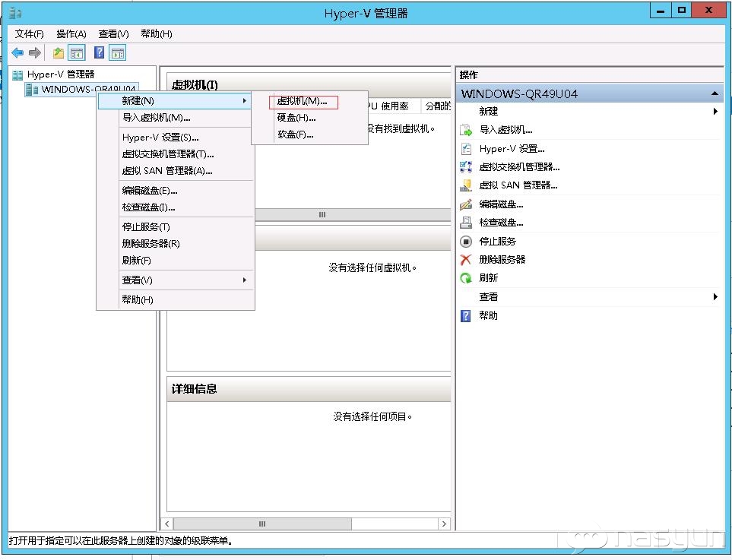732x560 pixels.
Task: Choose 虚拟 SAN 管理器(A)... in the context menu
Action: coord(176,171)
